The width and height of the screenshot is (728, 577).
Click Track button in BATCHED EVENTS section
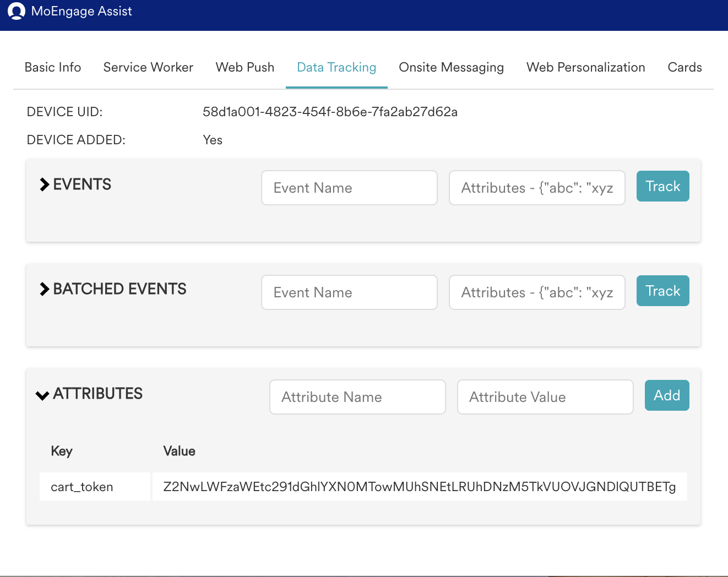[662, 291]
